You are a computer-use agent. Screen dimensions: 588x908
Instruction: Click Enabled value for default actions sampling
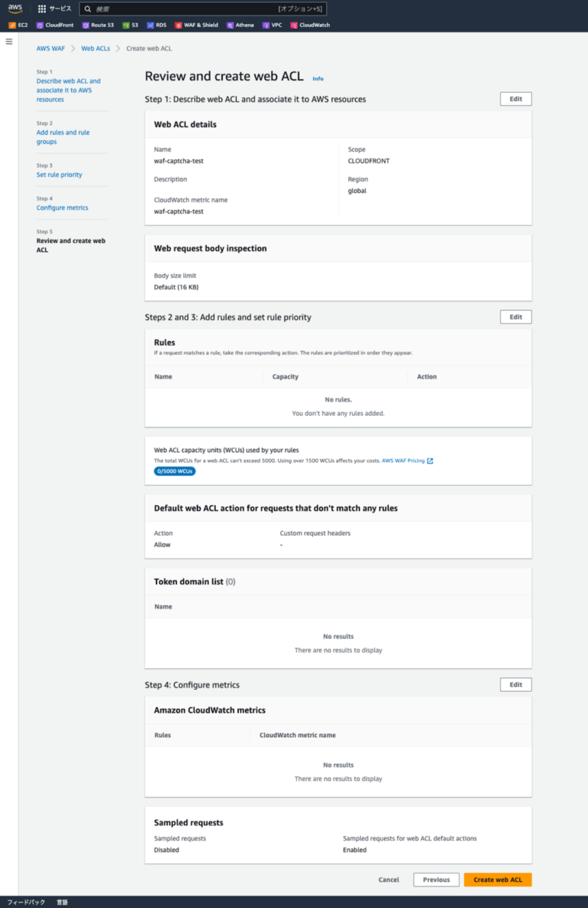tap(354, 850)
